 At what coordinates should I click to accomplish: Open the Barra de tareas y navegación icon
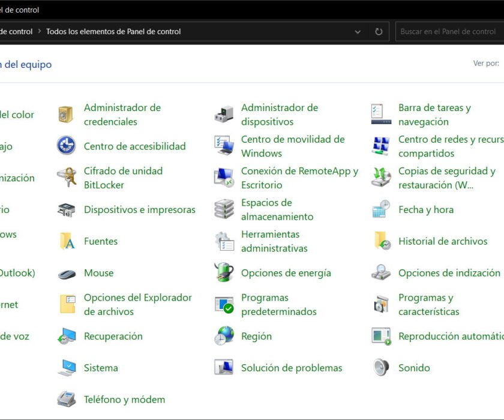tap(381, 115)
